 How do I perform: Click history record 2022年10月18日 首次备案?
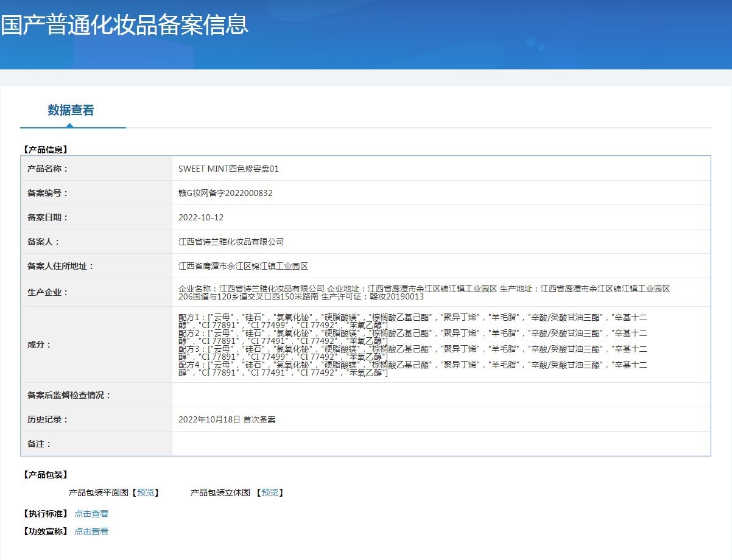tap(227, 419)
